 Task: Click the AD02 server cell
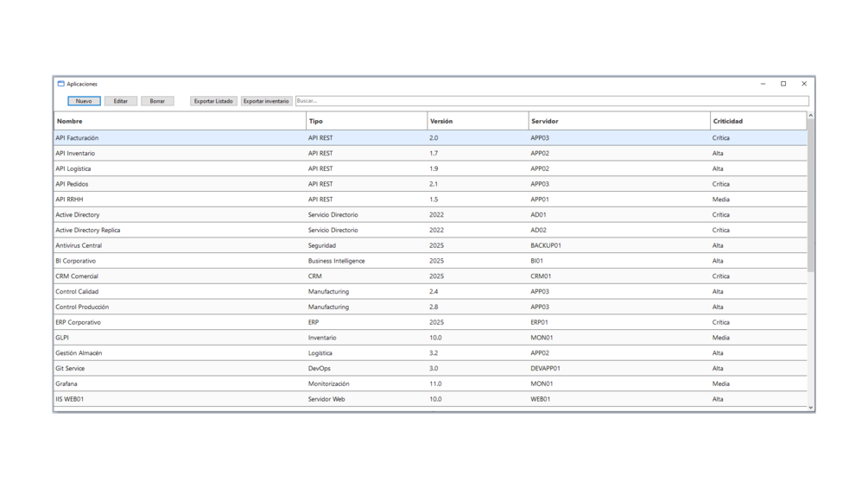[x=539, y=230]
